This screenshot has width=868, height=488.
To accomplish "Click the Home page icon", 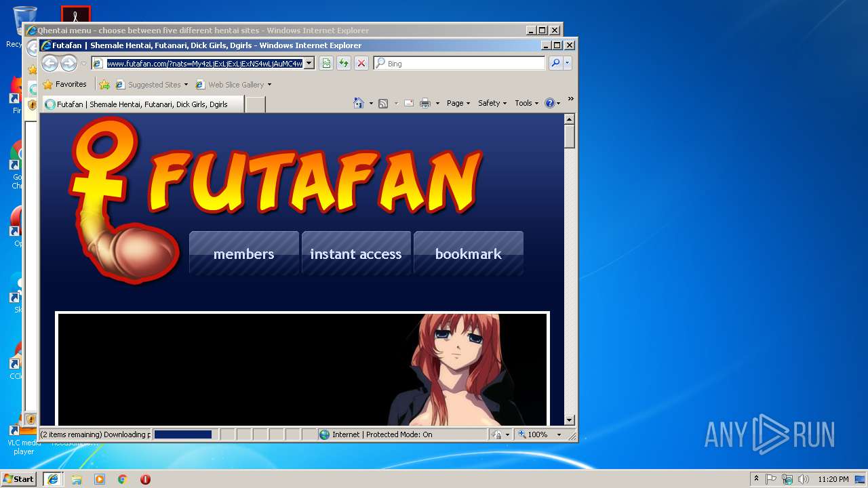I will tap(359, 103).
